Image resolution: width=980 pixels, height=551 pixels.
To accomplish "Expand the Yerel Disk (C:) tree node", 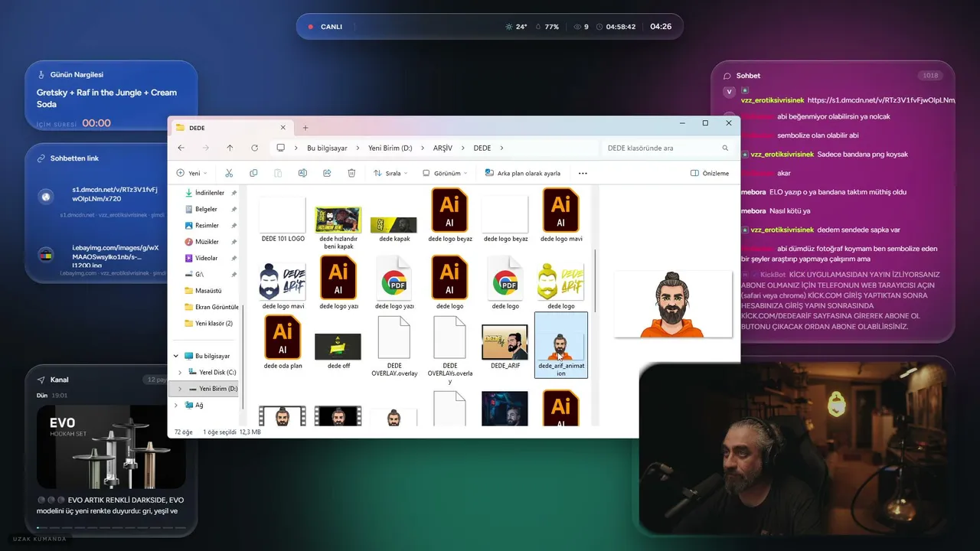I will click(180, 372).
